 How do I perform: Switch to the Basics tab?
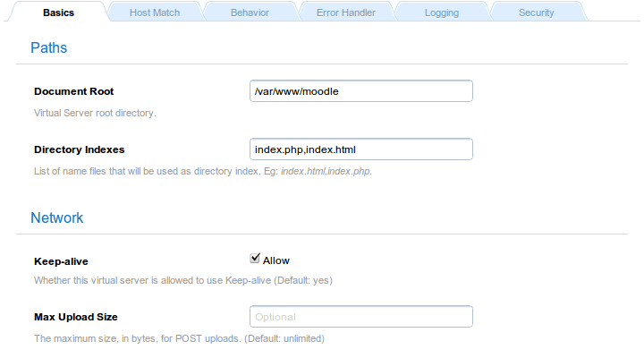click(x=58, y=13)
